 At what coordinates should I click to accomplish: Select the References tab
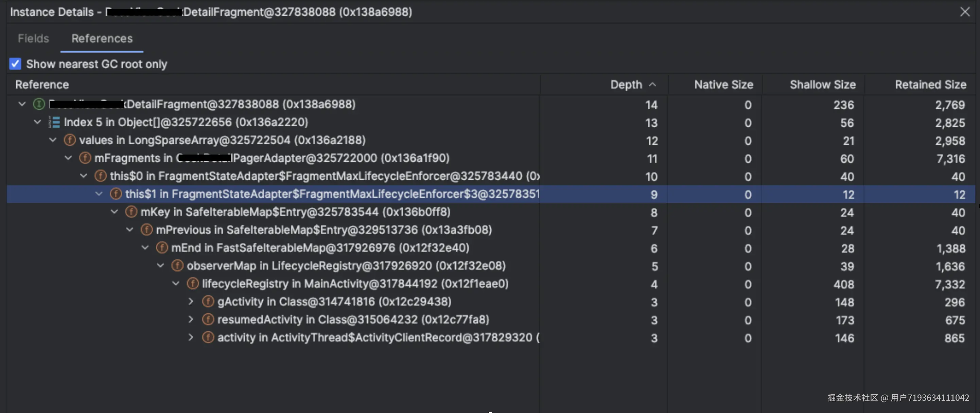click(102, 38)
